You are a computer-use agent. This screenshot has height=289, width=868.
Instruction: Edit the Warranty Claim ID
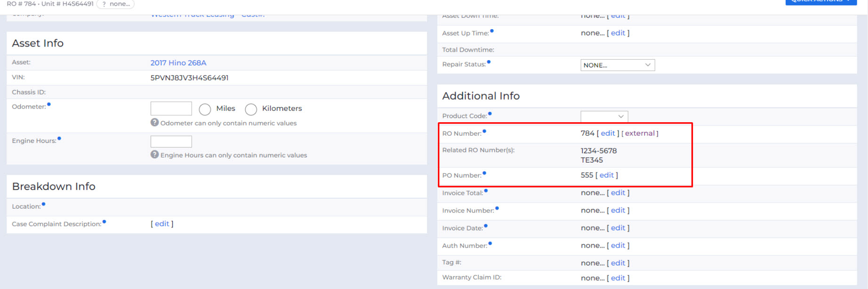coord(618,278)
